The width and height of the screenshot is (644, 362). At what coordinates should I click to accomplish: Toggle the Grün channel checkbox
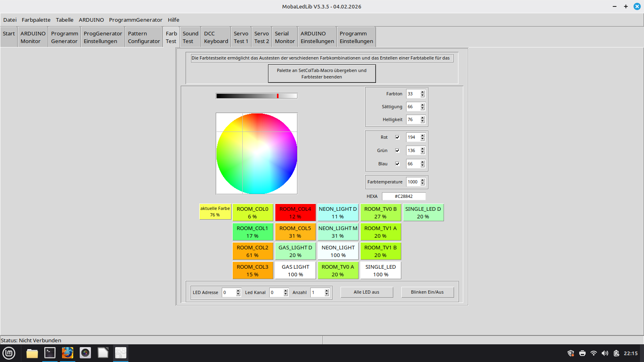(x=397, y=150)
